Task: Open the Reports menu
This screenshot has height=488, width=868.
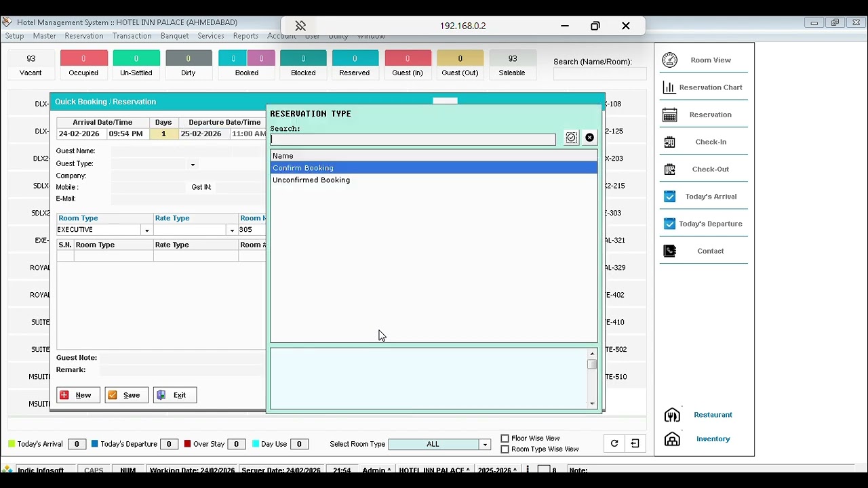Action: pos(245,36)
